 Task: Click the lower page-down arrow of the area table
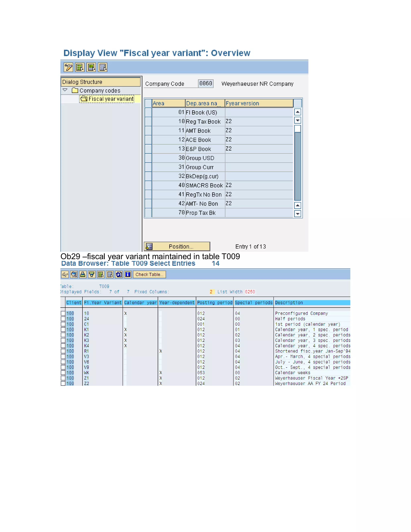click(298, 214)
